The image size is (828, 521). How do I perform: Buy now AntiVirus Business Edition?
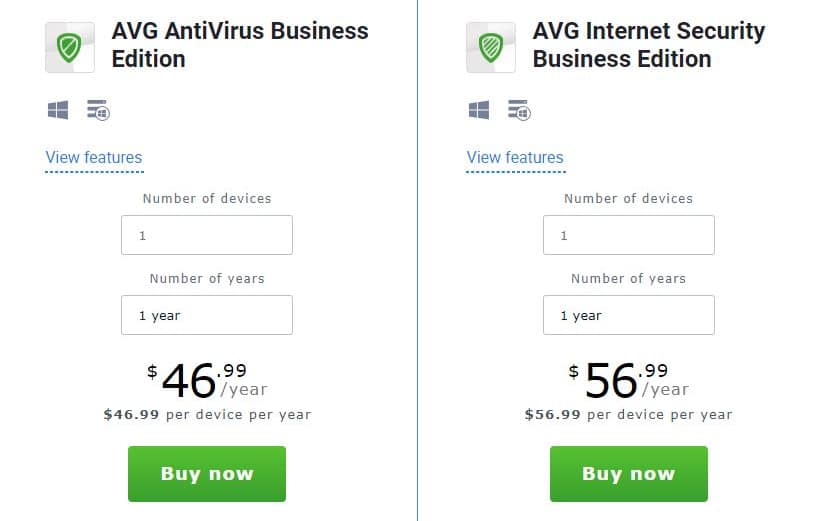click(207, 473)
